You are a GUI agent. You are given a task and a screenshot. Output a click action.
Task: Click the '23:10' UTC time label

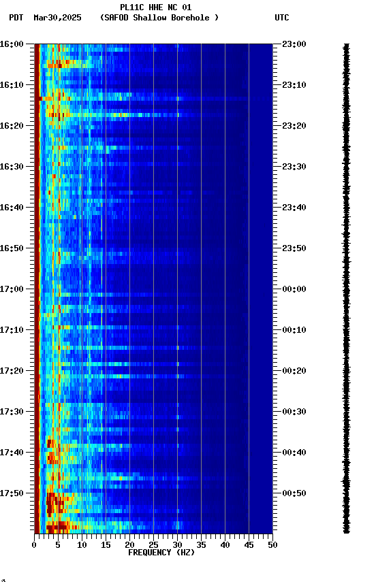click(294, 85)
